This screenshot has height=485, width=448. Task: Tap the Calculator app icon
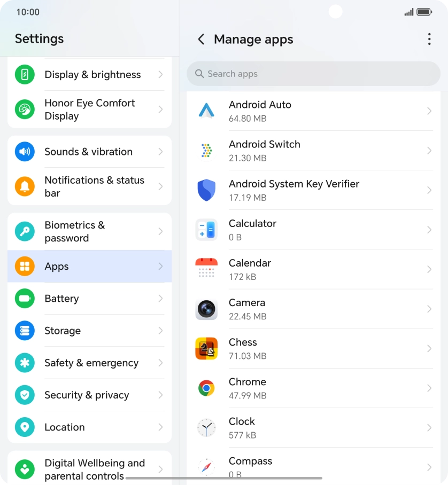coord(206,230)
